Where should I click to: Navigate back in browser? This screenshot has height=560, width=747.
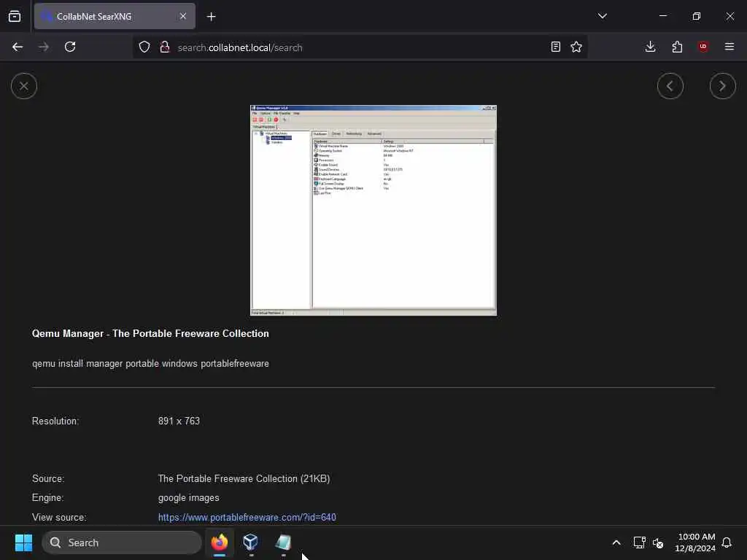18,47
